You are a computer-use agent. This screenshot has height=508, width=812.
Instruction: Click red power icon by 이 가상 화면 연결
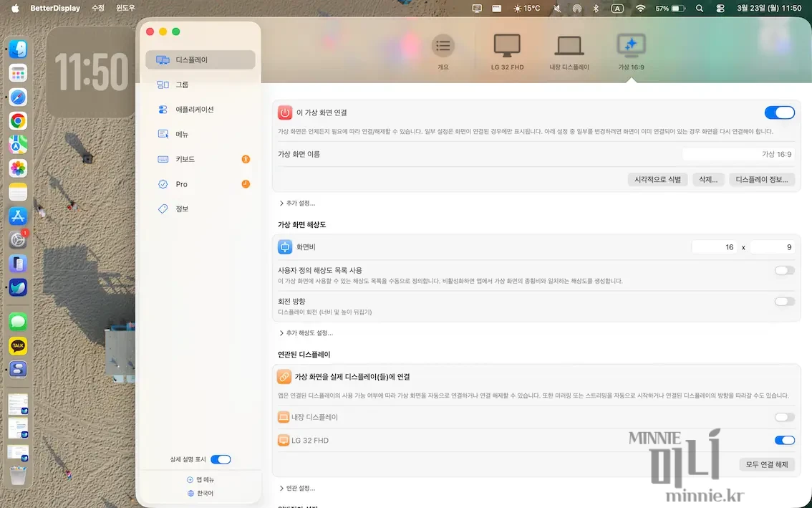tap(285, 112)
